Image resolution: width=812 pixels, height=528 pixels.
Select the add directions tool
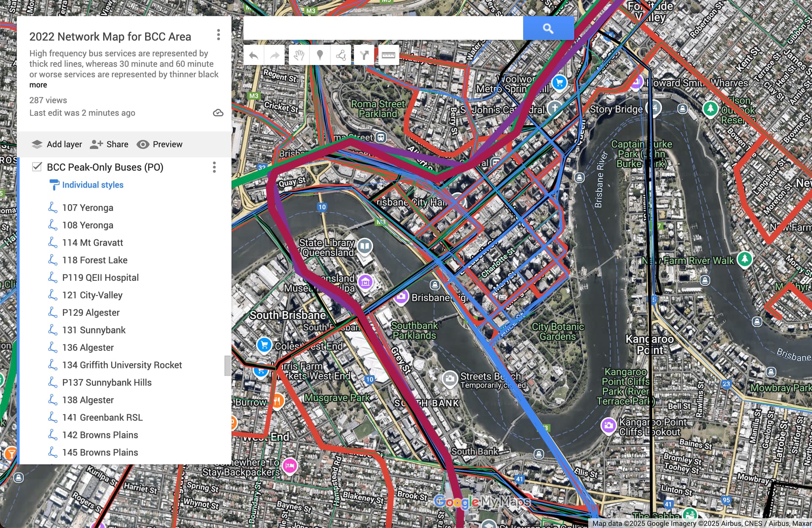coord(364,55)
